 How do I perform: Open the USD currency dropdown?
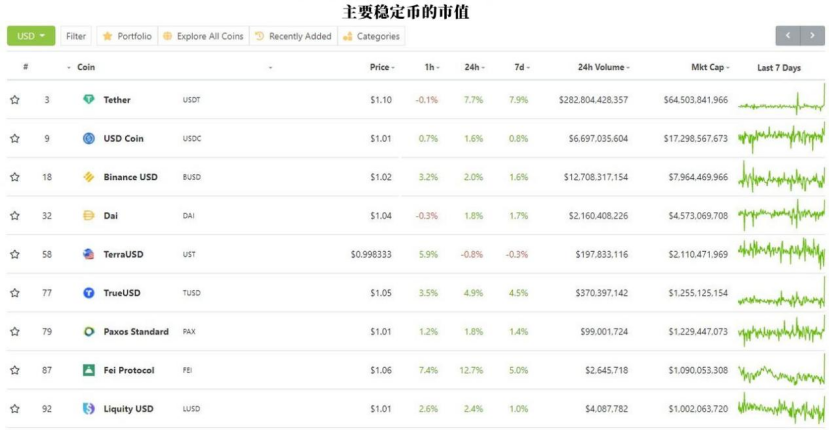(x=31, y=36)
